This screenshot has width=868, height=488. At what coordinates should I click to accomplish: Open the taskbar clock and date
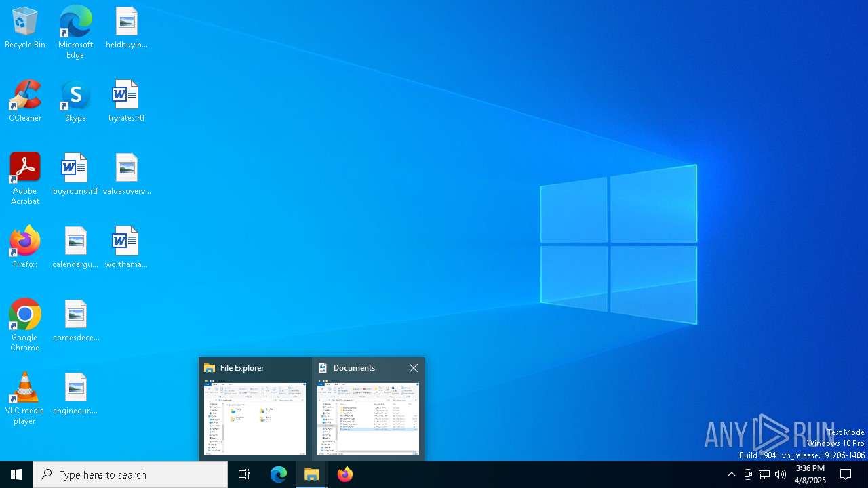point(810,474)
